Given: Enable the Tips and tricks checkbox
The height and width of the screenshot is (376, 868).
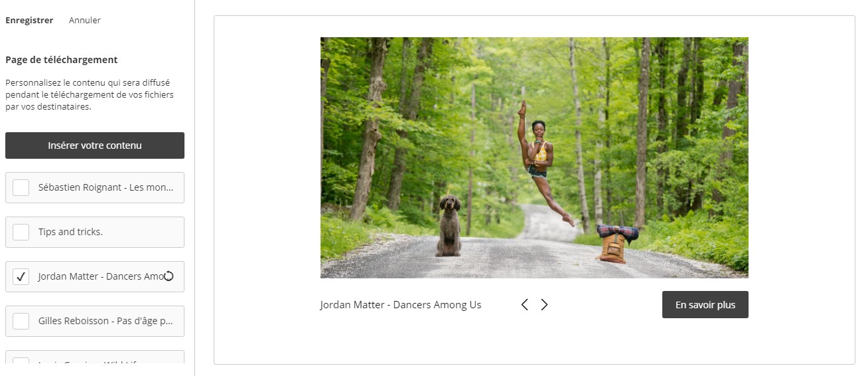Looking at the screenshot, I should pos(21,232).
